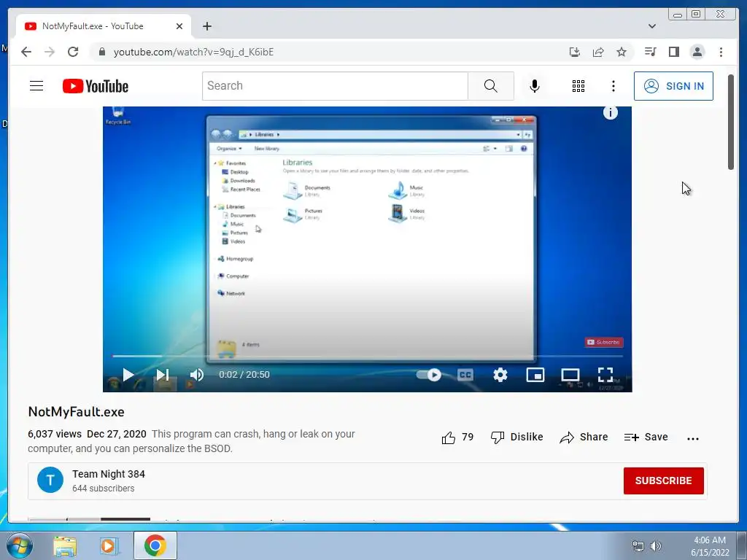Screen dimensions: 747x560
Task: Open Chrome three-dot menu
Action: 721,52
